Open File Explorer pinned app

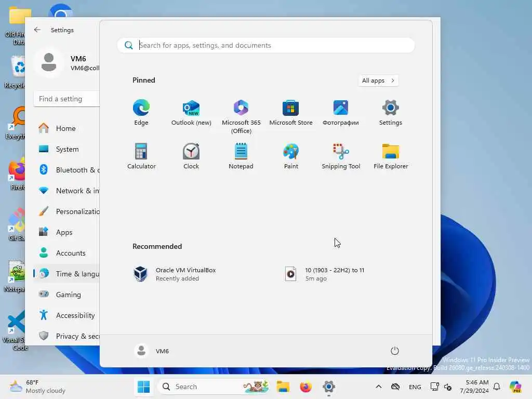coord(391,156)
